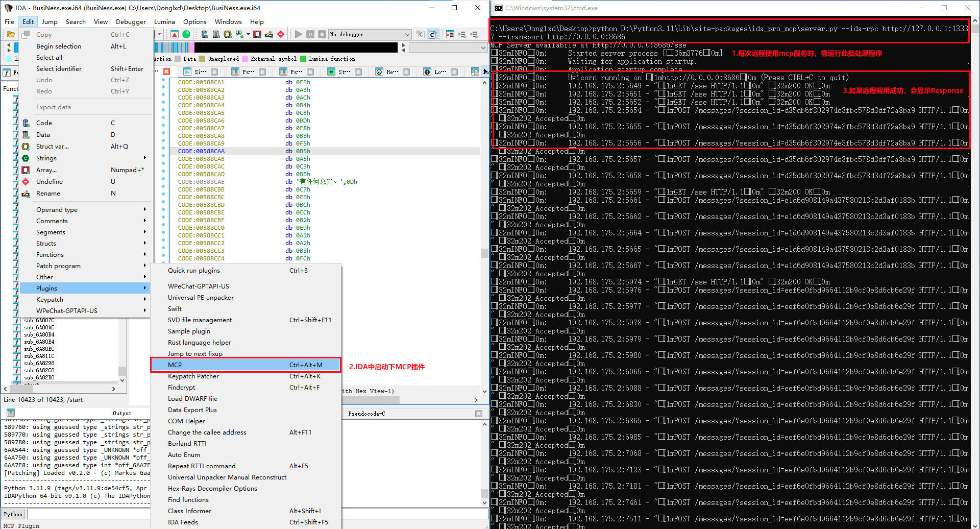This screenshot has width=980, height=529.
Task: Click the Undefine icon in Edit menu
Action: point(26,182)
